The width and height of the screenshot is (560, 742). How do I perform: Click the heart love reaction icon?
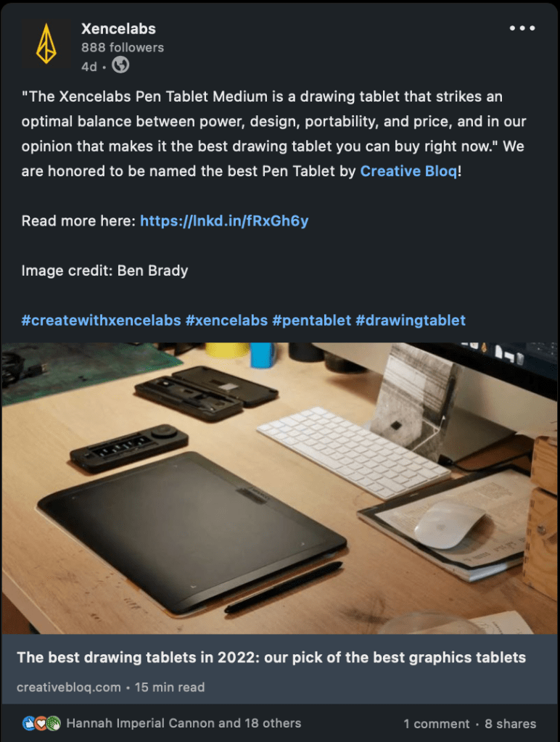tap(41, 723)
